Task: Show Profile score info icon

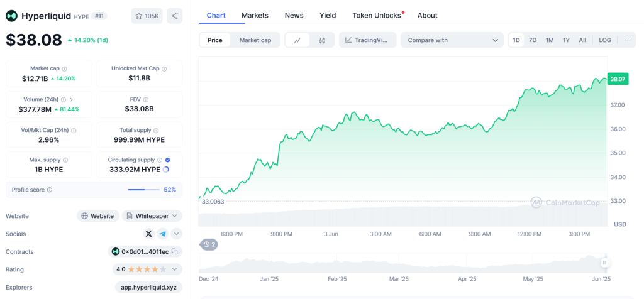Action: (50, 190)
